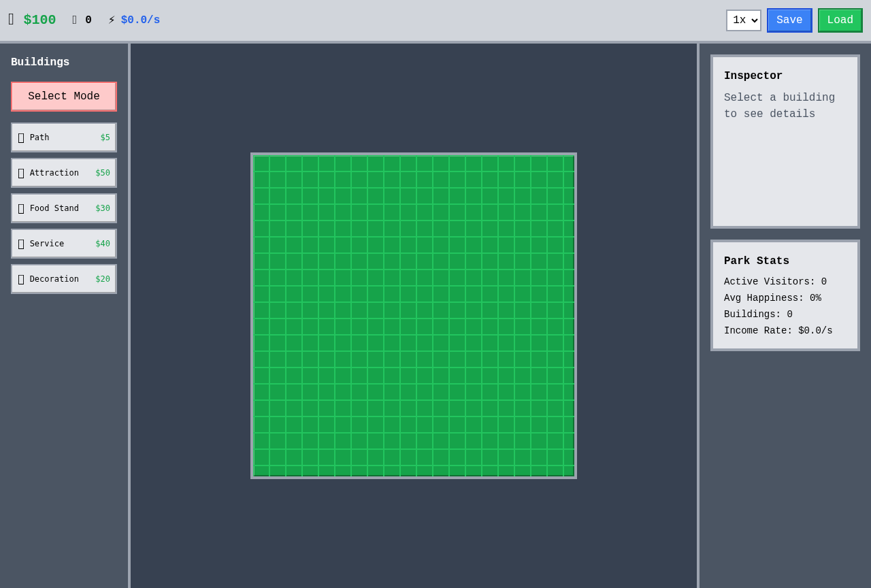The image size is (871, 588).
Task: Buy an Attraction for $50
Action: click(63, 172)
